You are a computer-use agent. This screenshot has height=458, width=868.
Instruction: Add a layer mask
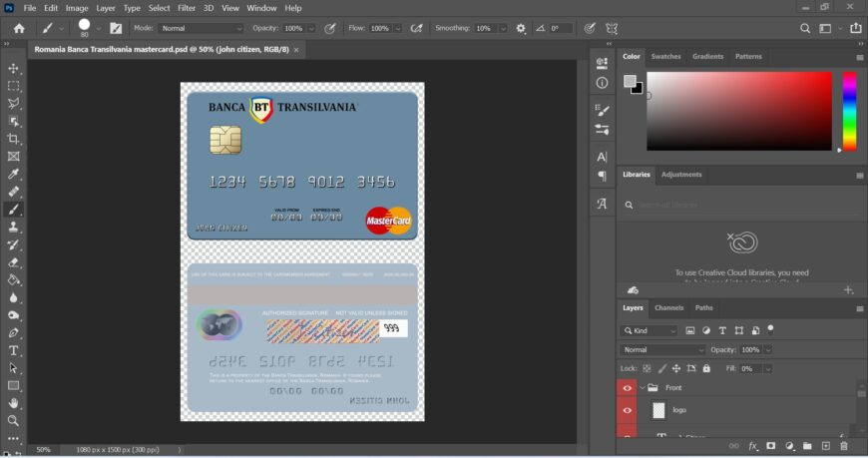pyautogui.click(x=770, y=446)
